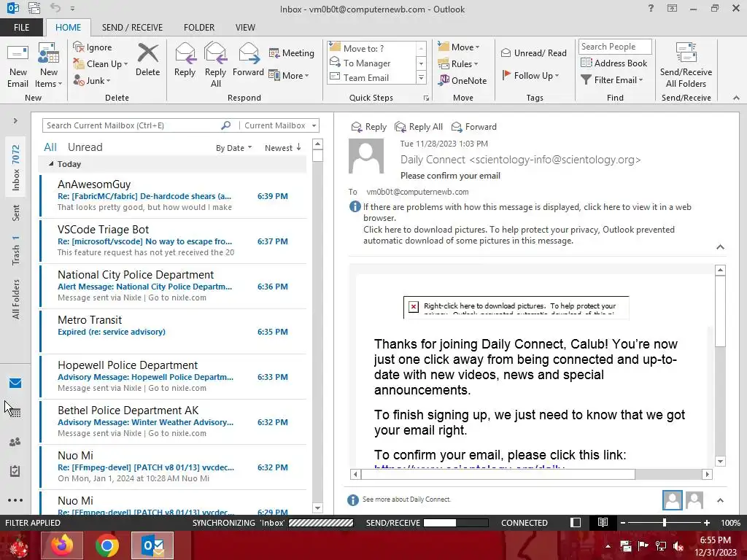The height and width of the screenshot is (560, 747).
Task: Click Reply in the reading pane
Action: pos(368,127)
